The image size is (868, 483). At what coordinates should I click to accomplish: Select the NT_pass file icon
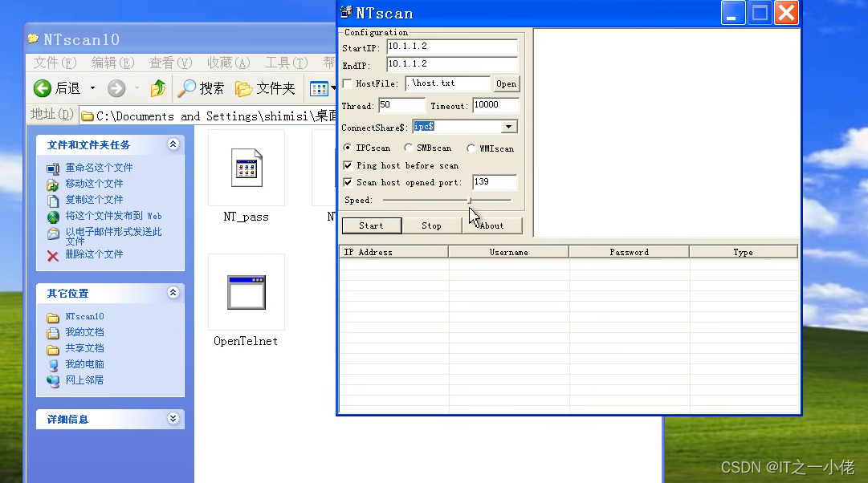pyautogui.click(x=247, y=168)
